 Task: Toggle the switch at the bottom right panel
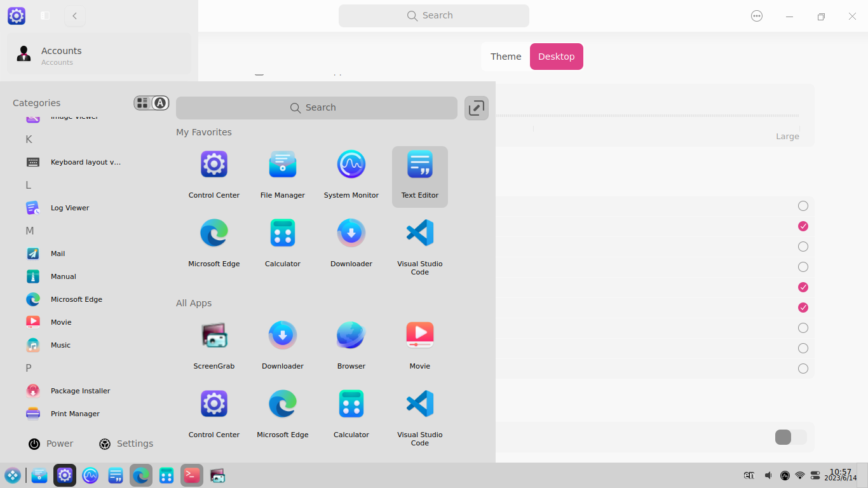pos(790,437)
